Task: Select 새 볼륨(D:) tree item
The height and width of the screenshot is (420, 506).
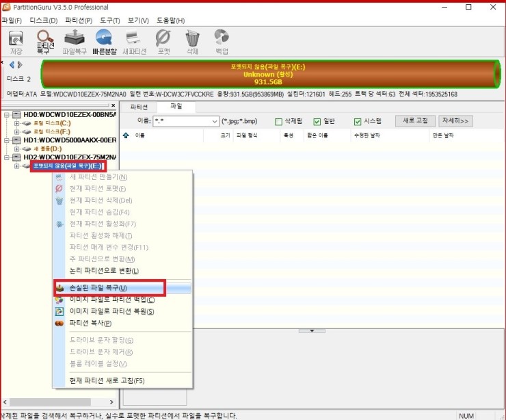Action: (x=48, y=149)
